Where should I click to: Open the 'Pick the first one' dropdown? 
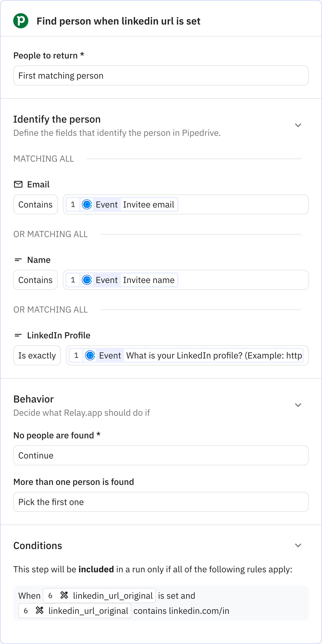[161, 502]
